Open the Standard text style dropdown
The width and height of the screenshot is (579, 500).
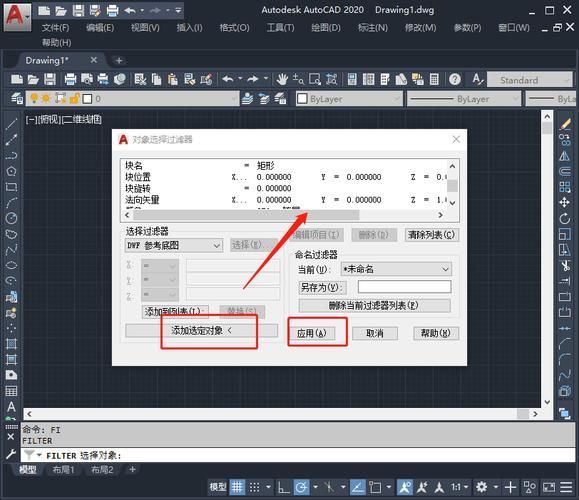click(530, 80)
